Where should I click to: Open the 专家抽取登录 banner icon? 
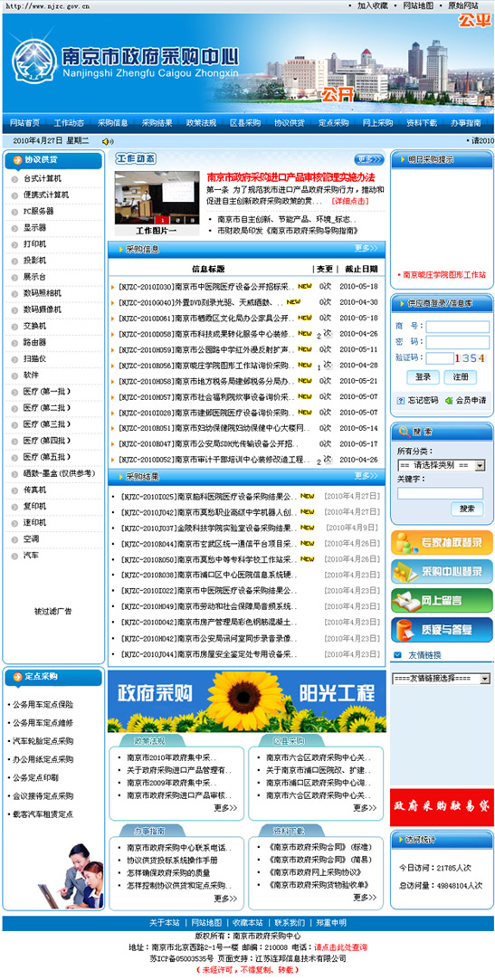pos(442,543)
